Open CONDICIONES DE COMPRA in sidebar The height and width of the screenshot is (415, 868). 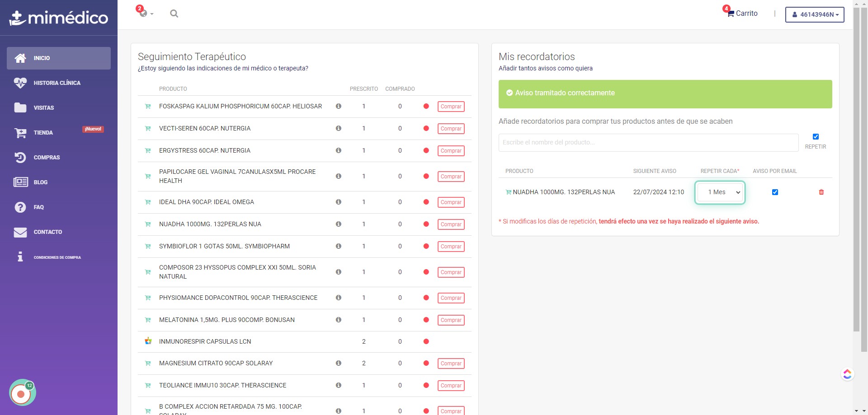click(59, 257)
